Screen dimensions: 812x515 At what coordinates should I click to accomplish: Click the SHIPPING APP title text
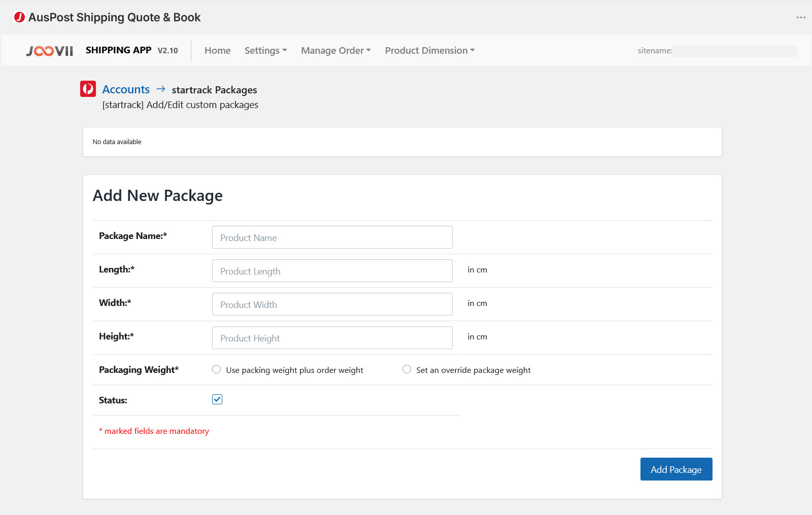click(118, 50)
